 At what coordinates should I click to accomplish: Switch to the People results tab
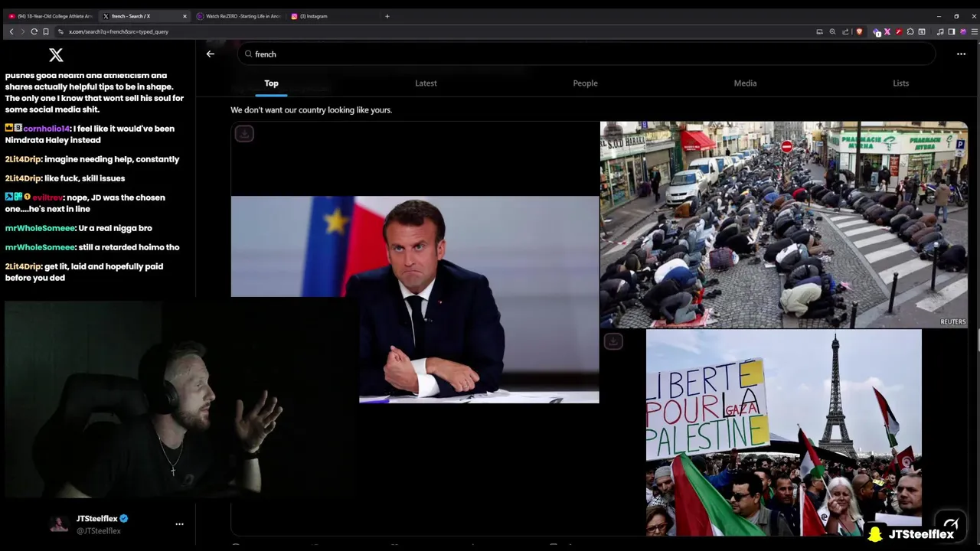pyautogui.click(x=585, y=83)
